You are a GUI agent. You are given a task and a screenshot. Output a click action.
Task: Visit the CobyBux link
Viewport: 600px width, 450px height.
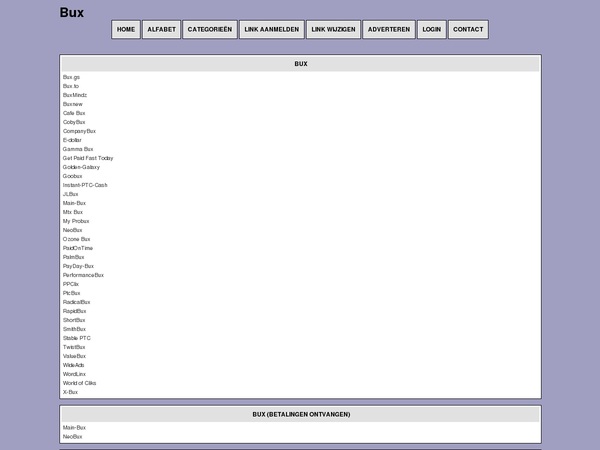(74, 122)
